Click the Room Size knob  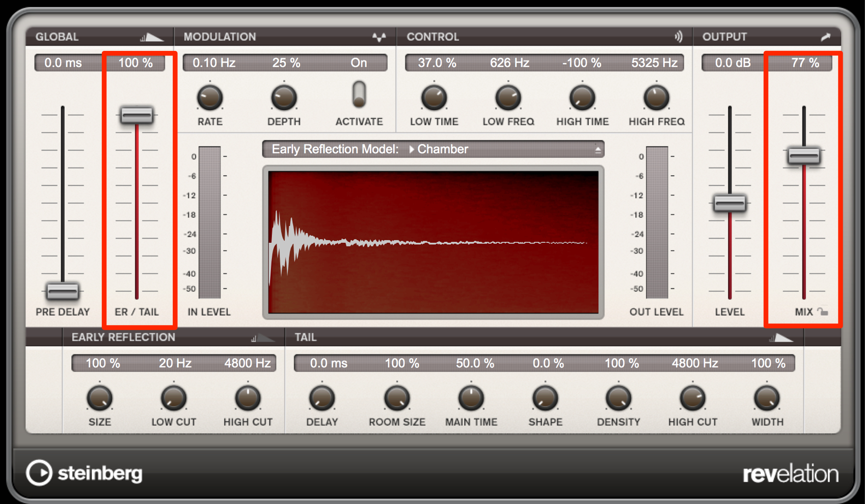pyautogui.click(x=397, y=398)
